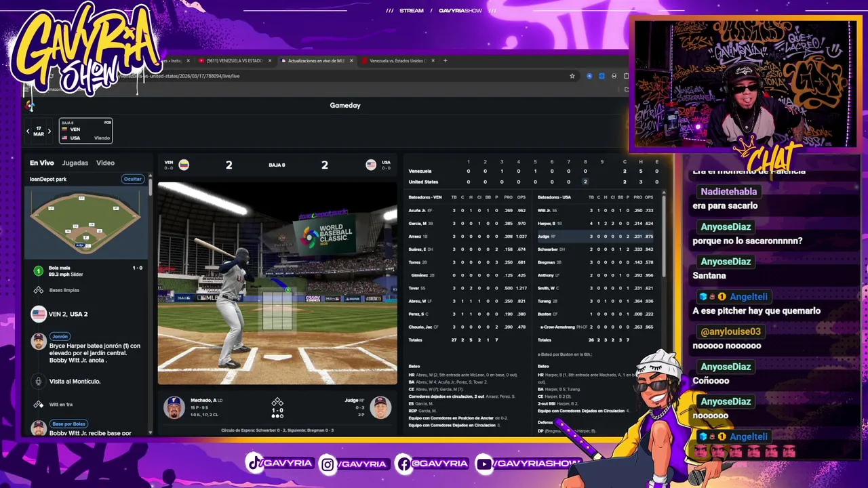The width and height of the screenshot is (868, 488).
Task: Open pitcher Machado's headshot
Action: [x=174, y=407]
